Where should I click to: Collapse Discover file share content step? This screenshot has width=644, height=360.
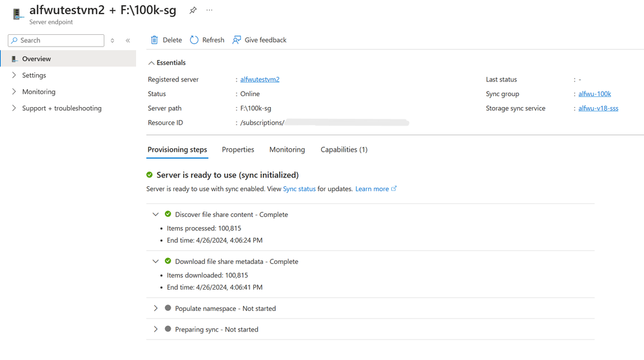155,214
